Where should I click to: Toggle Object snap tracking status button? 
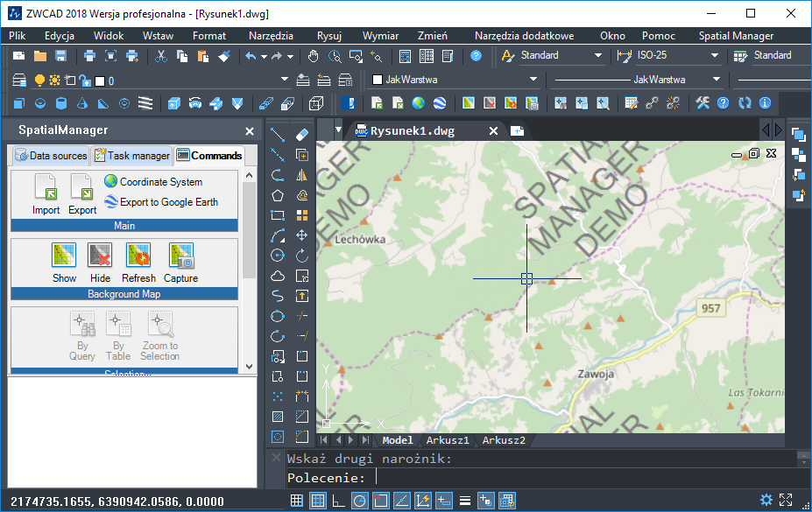click(402, 500)
